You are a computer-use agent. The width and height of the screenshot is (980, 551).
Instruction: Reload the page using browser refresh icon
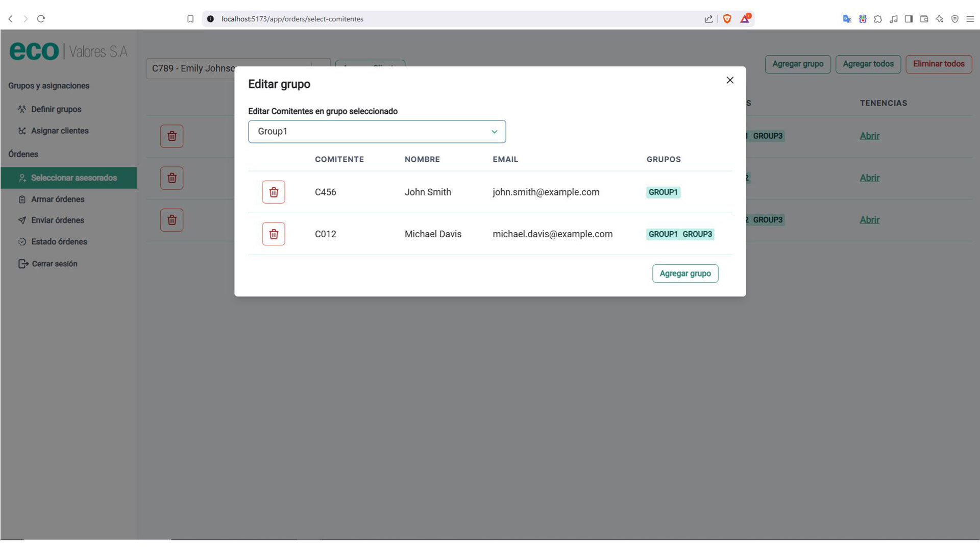pos(41,19)
